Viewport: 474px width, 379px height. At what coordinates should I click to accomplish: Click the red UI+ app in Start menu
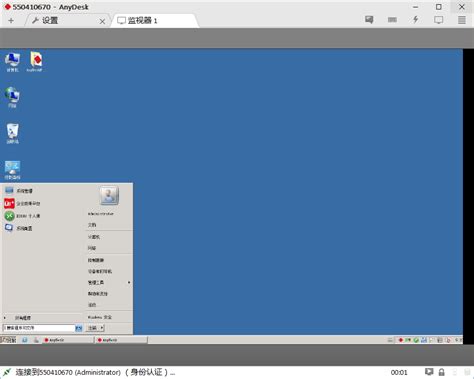(x=9, y=203)
